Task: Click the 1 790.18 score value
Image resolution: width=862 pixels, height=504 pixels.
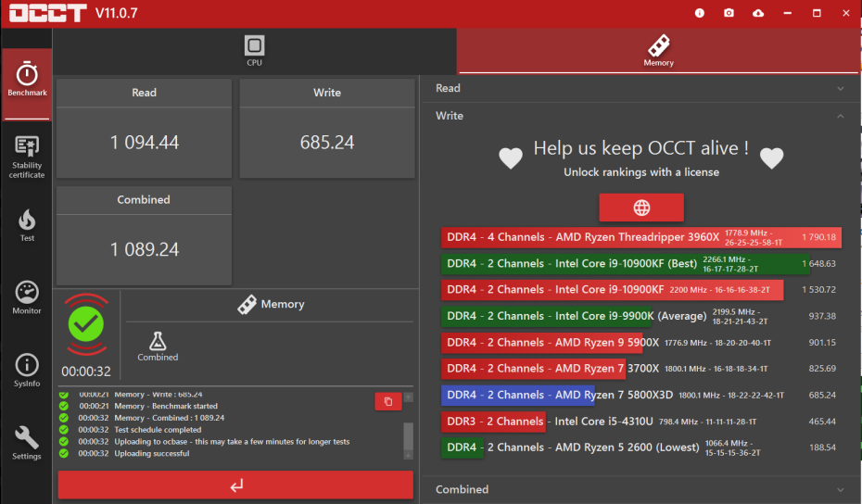Action: click(818, 237)
